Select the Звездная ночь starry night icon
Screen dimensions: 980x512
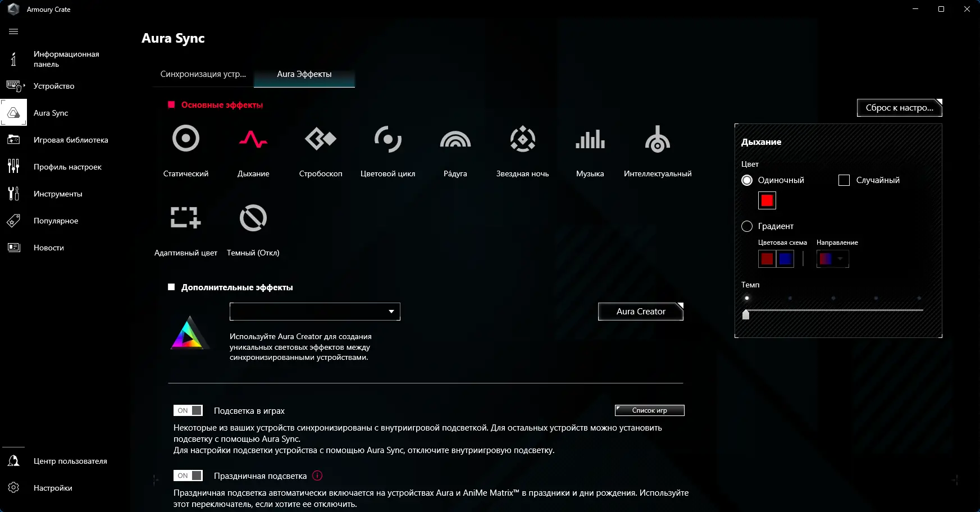click(x=523, y=139)
